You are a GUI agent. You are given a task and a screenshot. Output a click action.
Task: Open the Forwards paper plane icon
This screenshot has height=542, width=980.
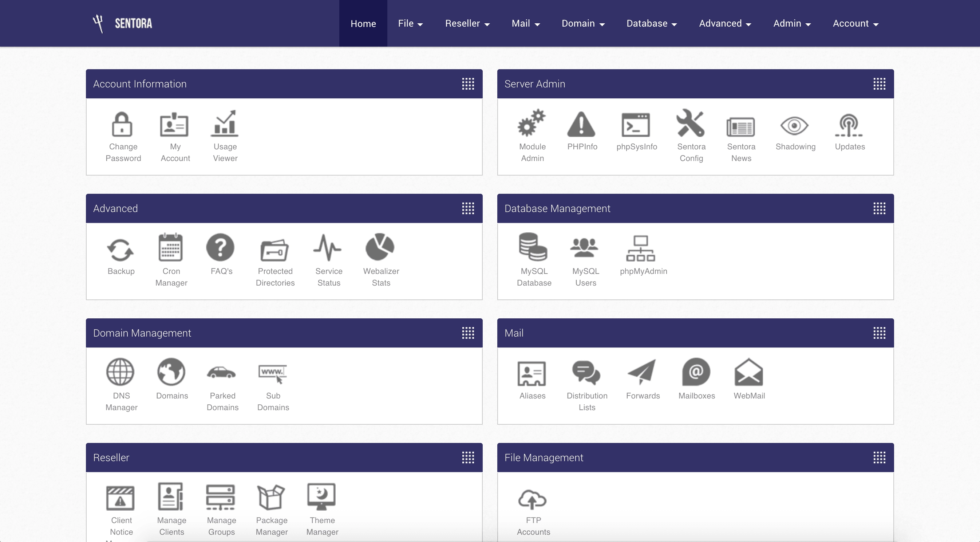point(642,372)
